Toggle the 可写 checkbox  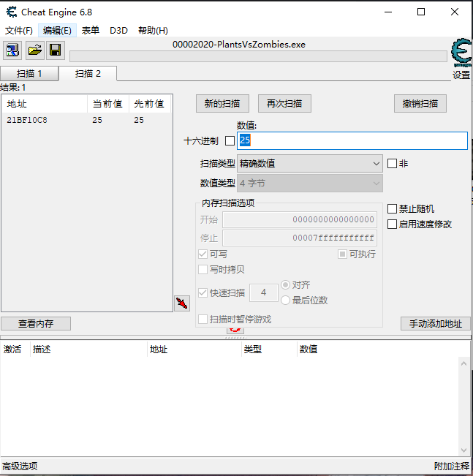(x=203, y=254)
